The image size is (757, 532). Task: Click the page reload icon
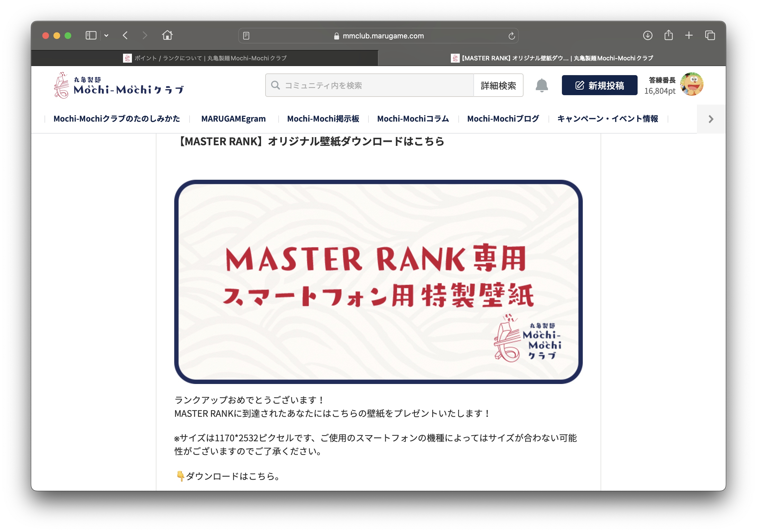[511, 36]
